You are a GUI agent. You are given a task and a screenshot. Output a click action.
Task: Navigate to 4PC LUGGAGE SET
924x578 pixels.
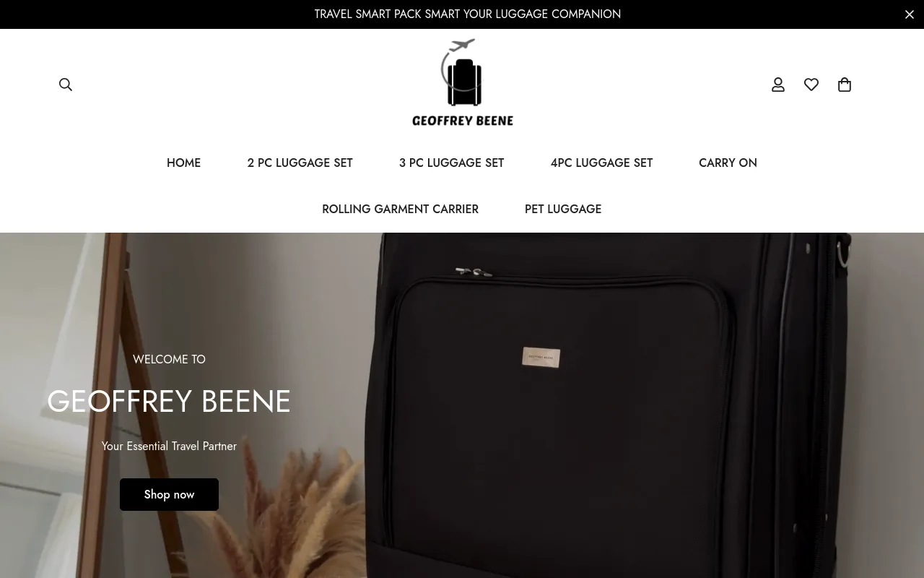point(601,163)
